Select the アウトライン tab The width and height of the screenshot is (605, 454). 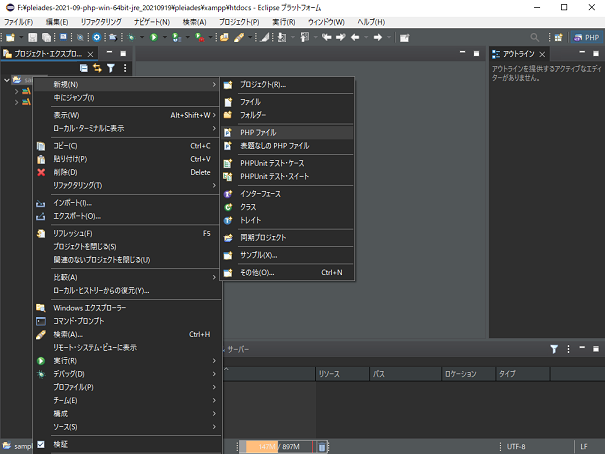coord(518,54)
